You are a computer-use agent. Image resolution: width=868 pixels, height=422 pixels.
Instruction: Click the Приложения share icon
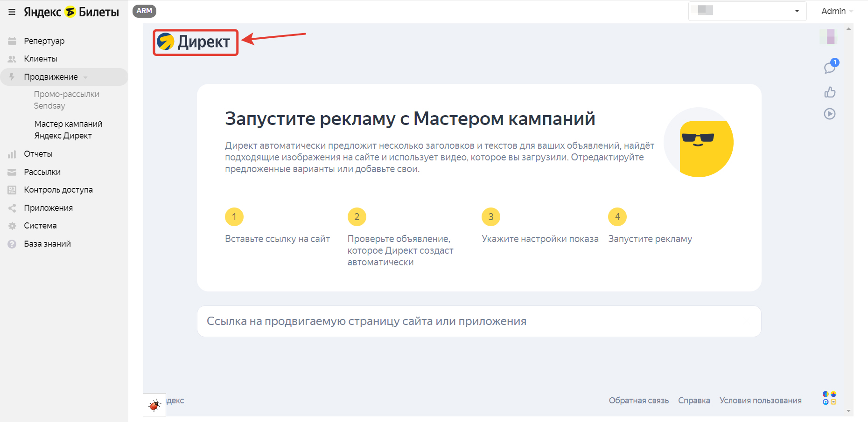[x=12, y=208]
